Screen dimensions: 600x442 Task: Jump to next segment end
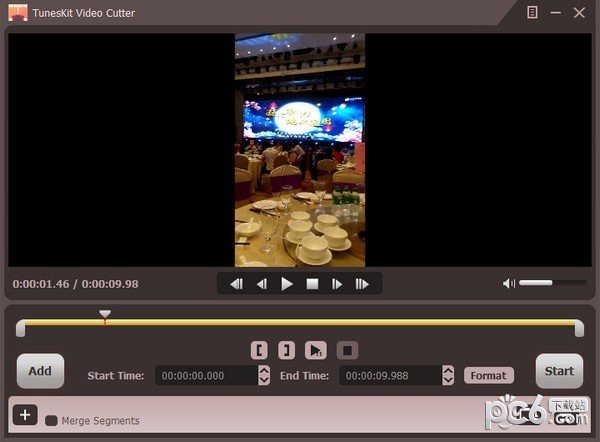(x=362, y=284)
